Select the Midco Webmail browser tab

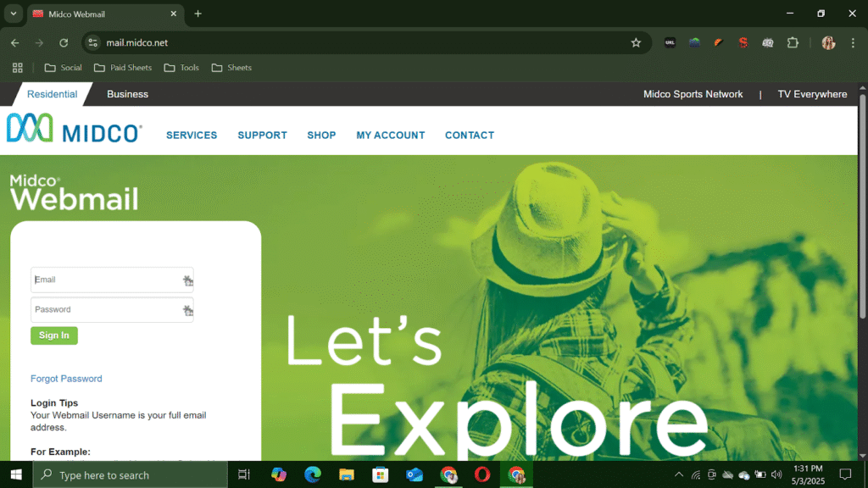tap(104, 14)
